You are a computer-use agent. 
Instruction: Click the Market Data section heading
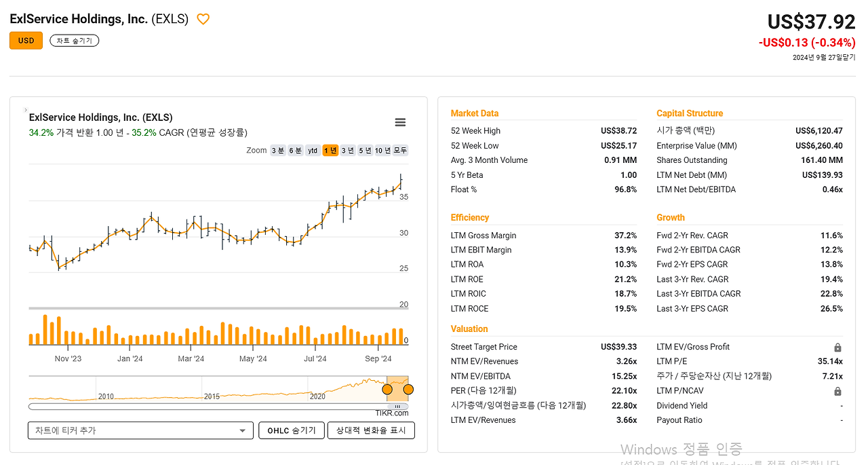(475, 113)
